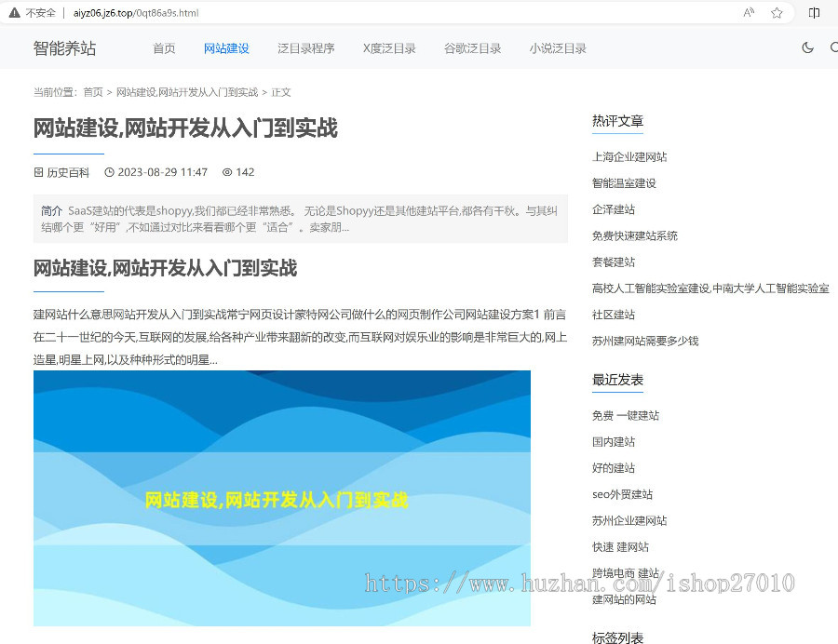Click 首页 in the breadcrumb
Viewport: 838px width, 644px height.
coord(93,92)
